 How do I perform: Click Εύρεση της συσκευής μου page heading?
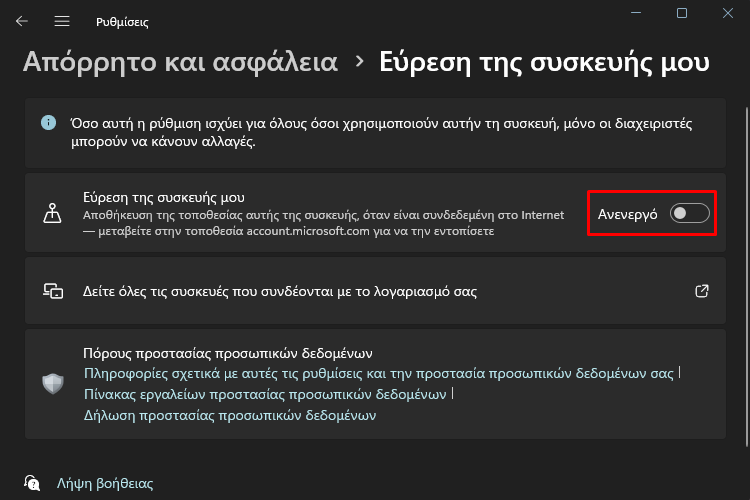coord(544,62)
